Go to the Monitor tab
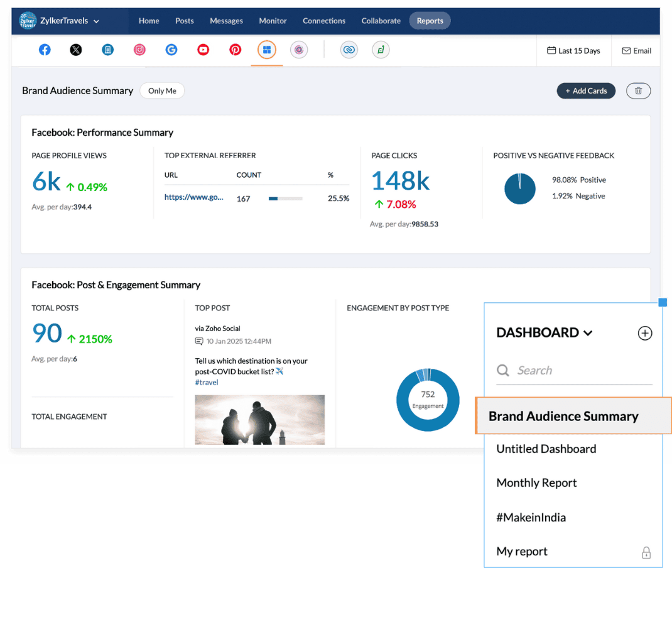This screenshot has height=622, width=672. [x=273, y=21]
